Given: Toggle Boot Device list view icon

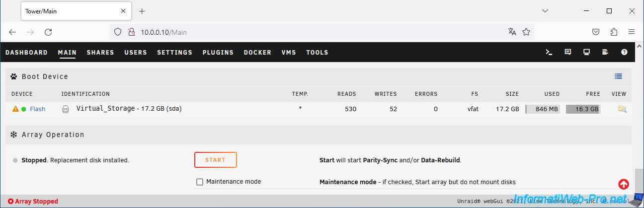Looking at the screenshot, I should [618, 76].
